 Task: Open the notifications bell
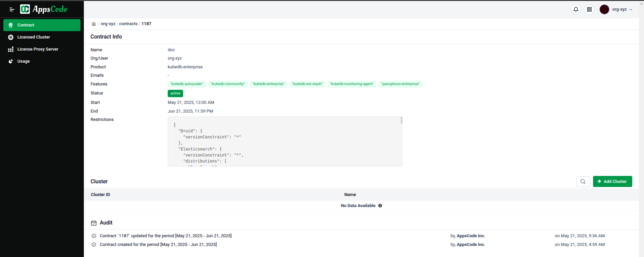[576, 9]
